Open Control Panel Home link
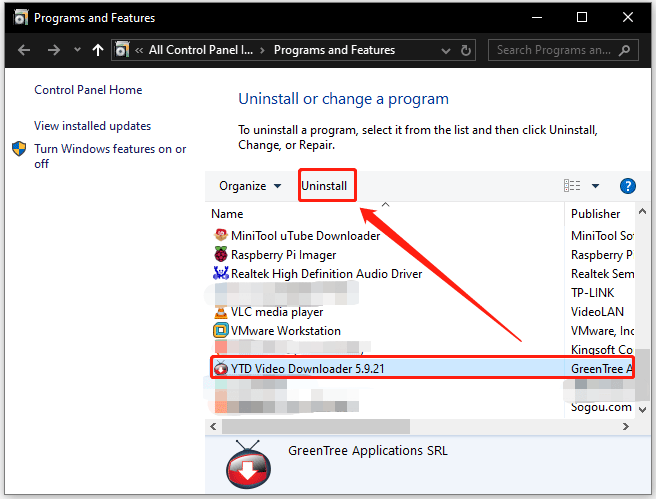The image size is (656, 499). click(88, 90)
